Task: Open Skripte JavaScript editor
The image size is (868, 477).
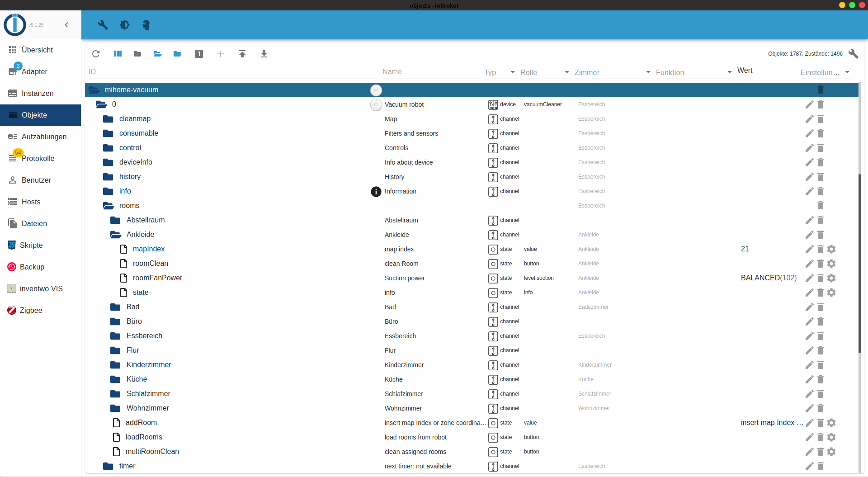Action: pos(41,245)
